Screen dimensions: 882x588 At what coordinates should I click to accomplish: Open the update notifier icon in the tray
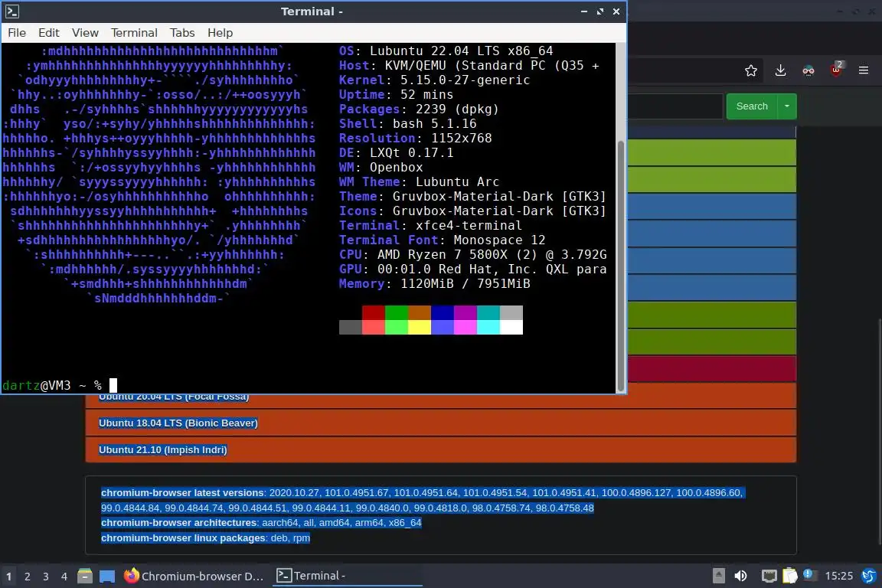[808, 574]
